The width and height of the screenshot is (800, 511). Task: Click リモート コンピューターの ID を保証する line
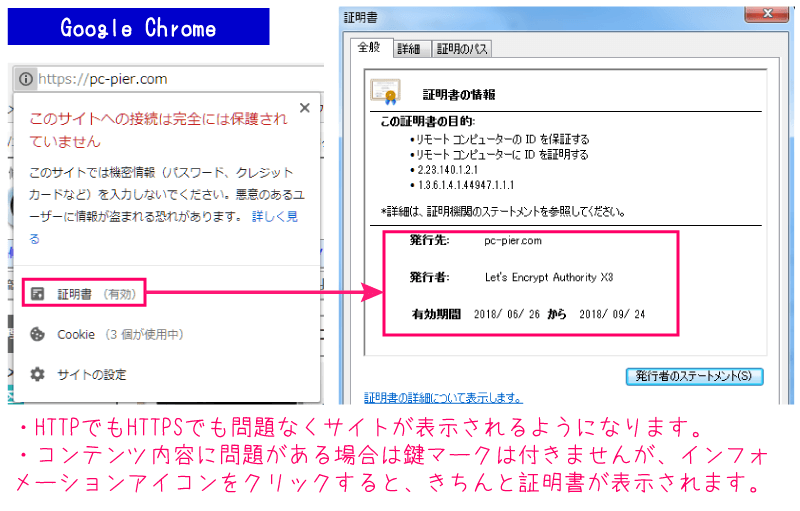coord(502,139)
